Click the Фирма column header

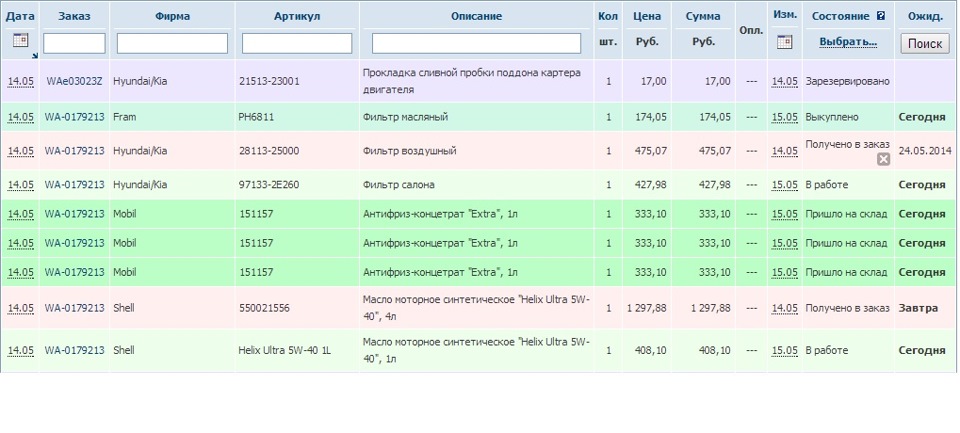point(173,16)
